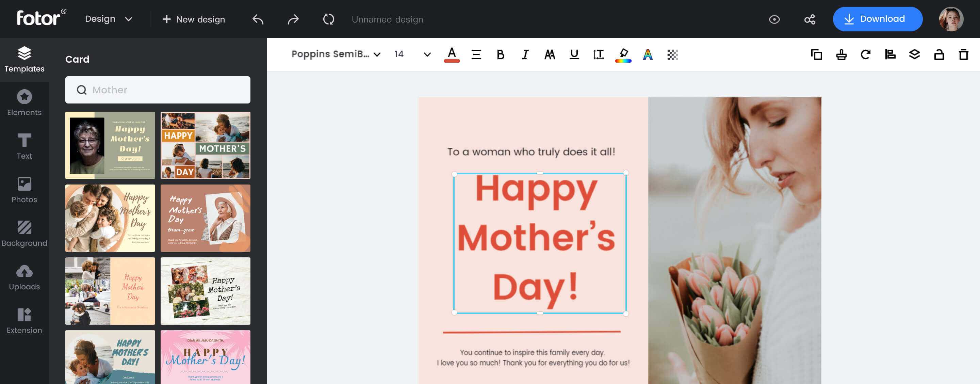Open the font family dropdown
This screenshot has width=980, height=384.
click(x=336, y=54)
